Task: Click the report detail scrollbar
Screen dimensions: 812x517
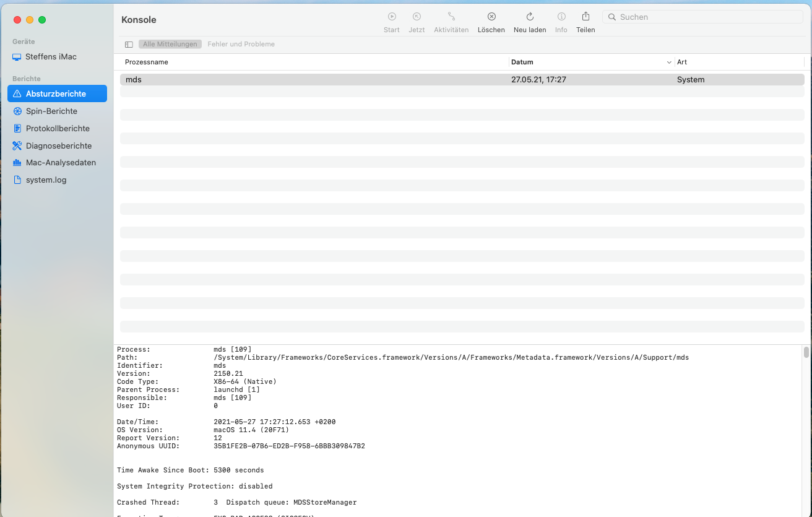Action: 806,352
